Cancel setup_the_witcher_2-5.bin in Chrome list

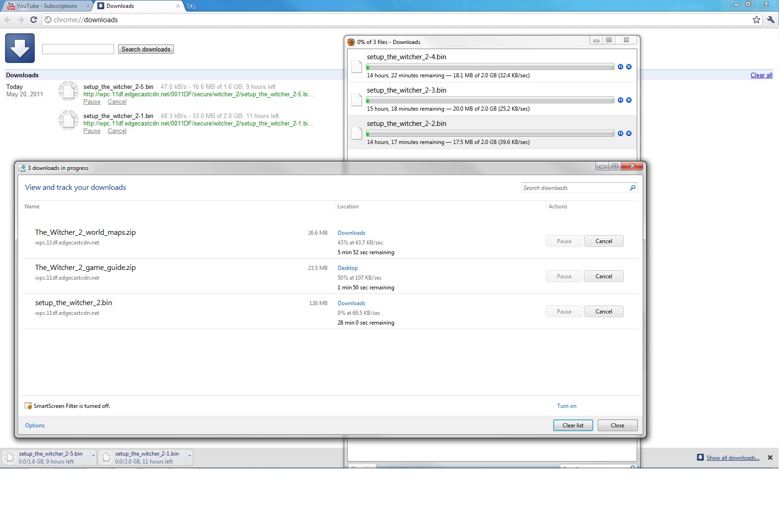pyautogui.click(x=117, y=102)
